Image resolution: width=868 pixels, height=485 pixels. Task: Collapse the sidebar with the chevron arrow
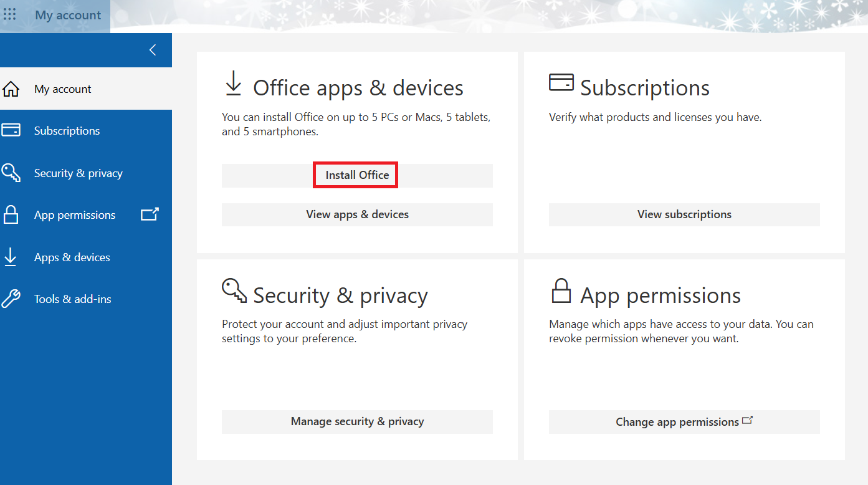point(153,50)
